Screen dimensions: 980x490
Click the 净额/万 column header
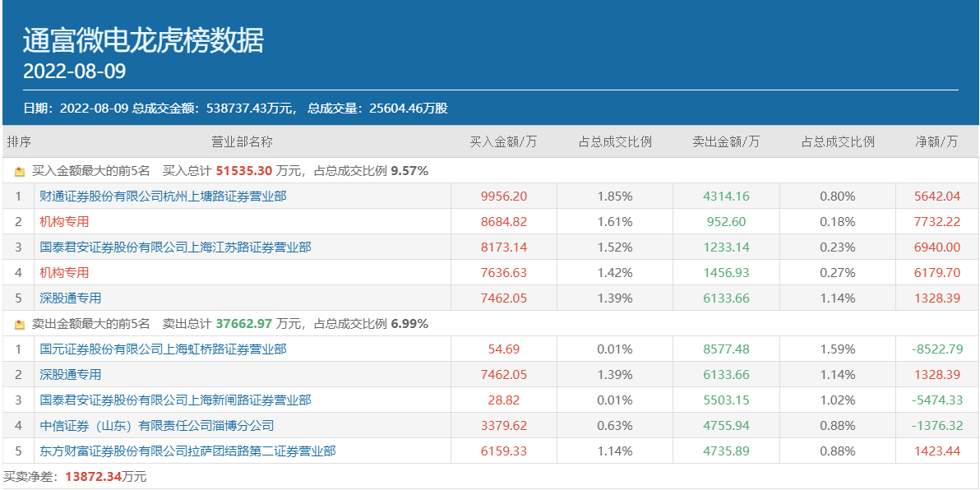click(936, 142)
